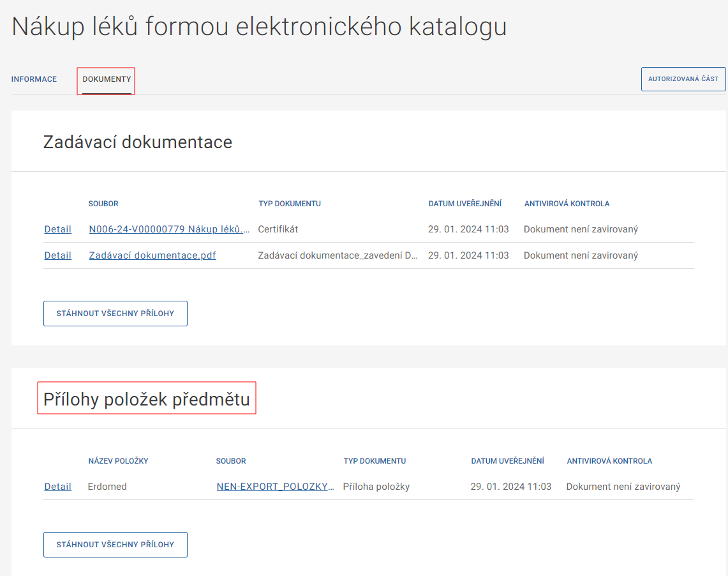Open the Zadávací dokumentace.pdf file link
The image size is (728, 576).
click(x=152, y=255)
